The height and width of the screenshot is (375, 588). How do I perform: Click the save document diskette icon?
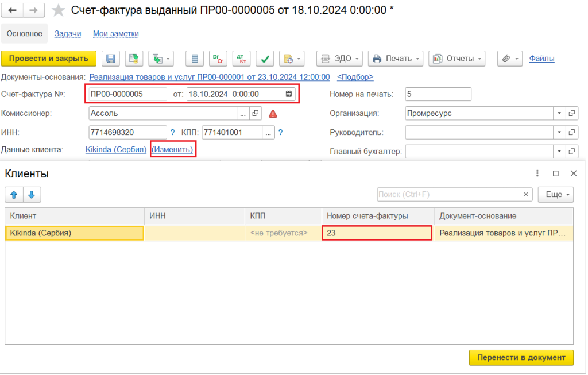coord(111,59)
